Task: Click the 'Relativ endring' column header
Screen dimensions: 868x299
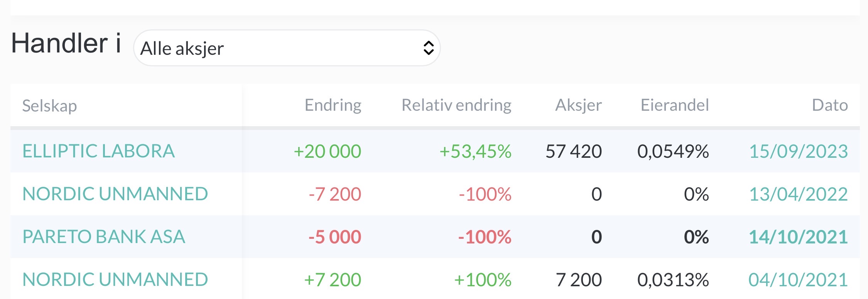Action: click(456, 105)
